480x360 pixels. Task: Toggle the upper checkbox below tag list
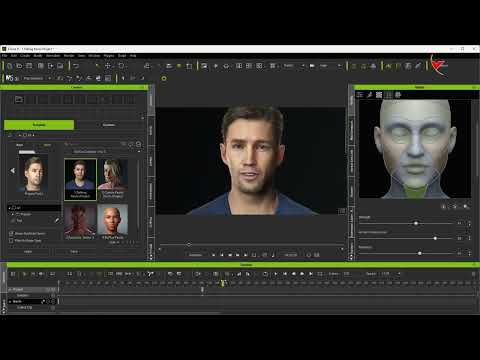click(x=11, y=233)
